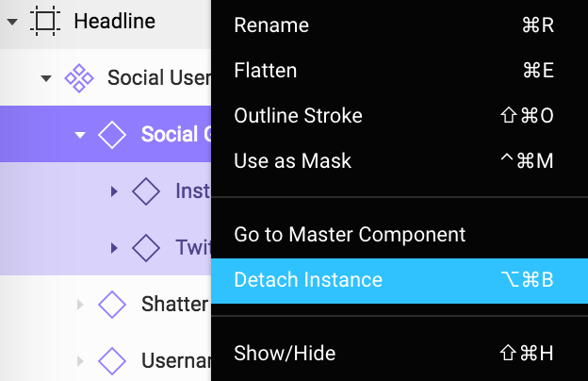The width and height of the screenshot is (588, 381).
Task: Collapse the Social User component arrow
Action: 46,78
